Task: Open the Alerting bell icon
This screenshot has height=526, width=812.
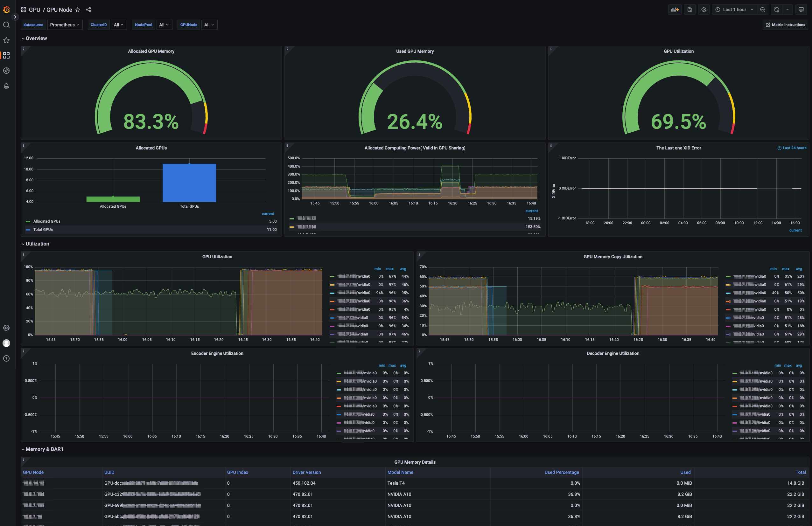Action: (6, 86)
